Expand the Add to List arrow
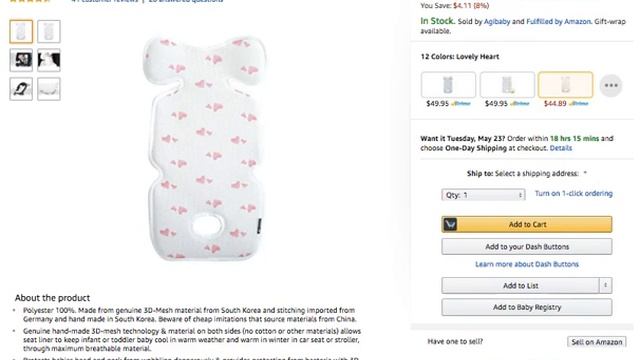This screenshot has width=640, height=360. coord(605,285)
